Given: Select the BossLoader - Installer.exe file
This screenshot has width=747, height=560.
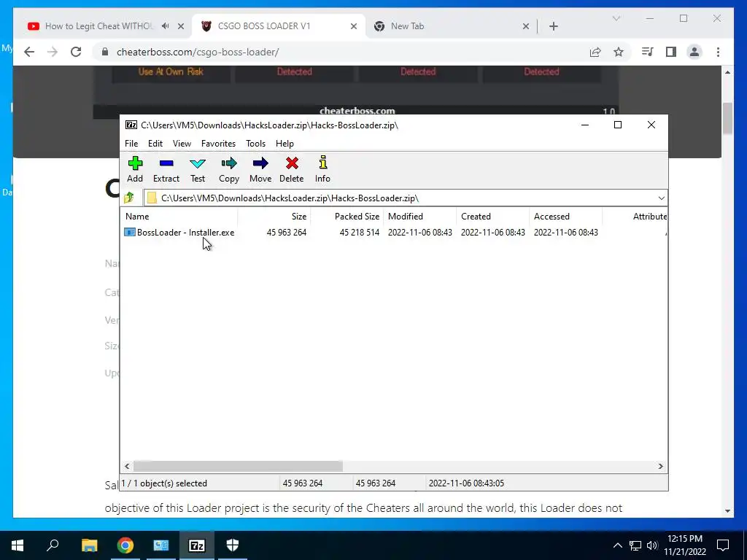Looking at the screenshot, I should pyautogui.click(x=179, y=233).
